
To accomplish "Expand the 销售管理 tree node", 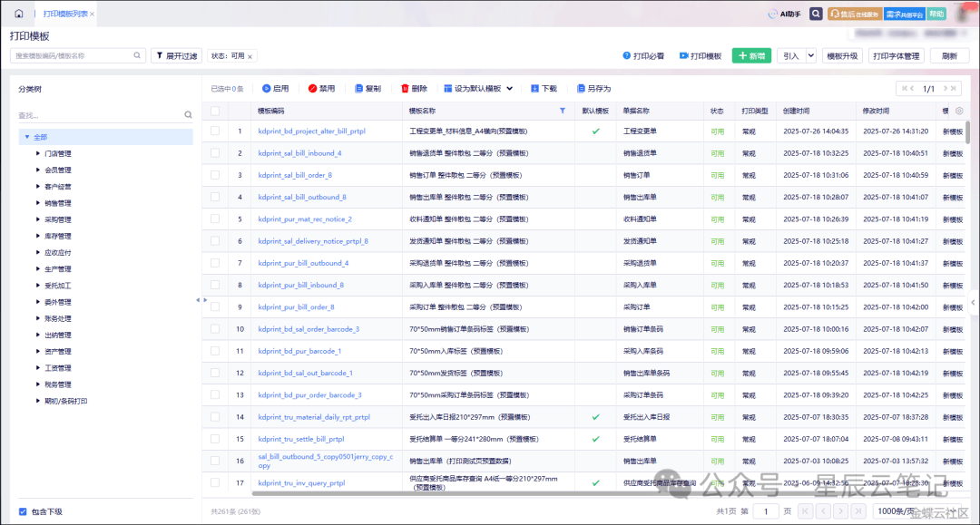I will (x=38, y=203).
